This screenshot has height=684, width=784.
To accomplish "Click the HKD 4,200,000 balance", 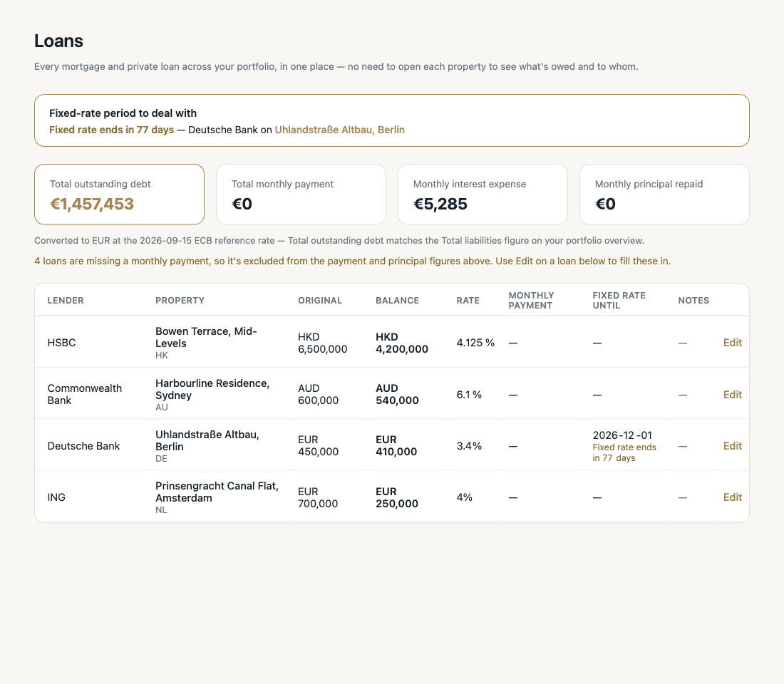I will click(402, 343).
